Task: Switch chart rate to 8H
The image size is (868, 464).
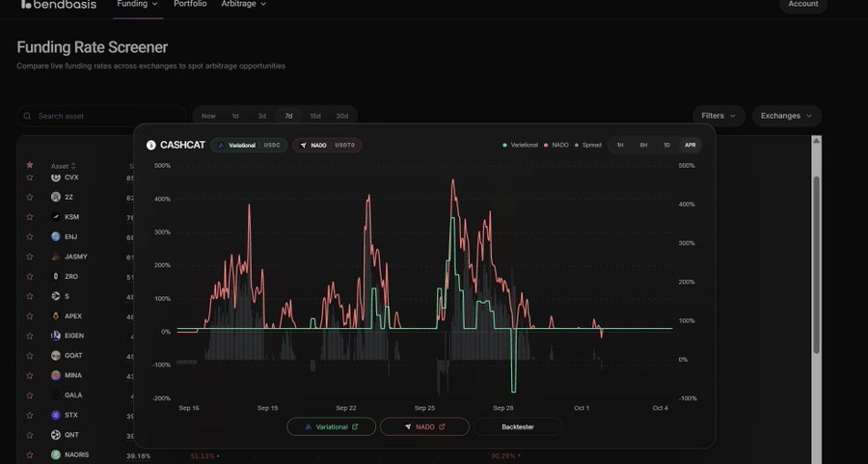Action: click(x=643, y=145)
